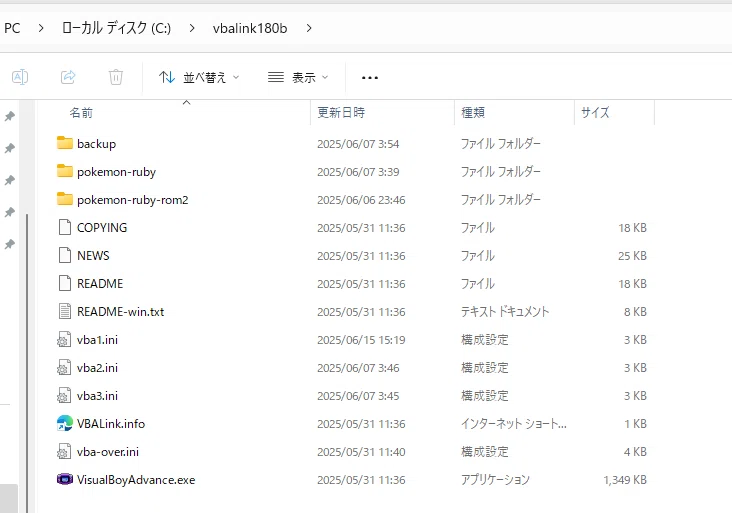Click the navigation pane vertical scrollbar

point(27,363)
